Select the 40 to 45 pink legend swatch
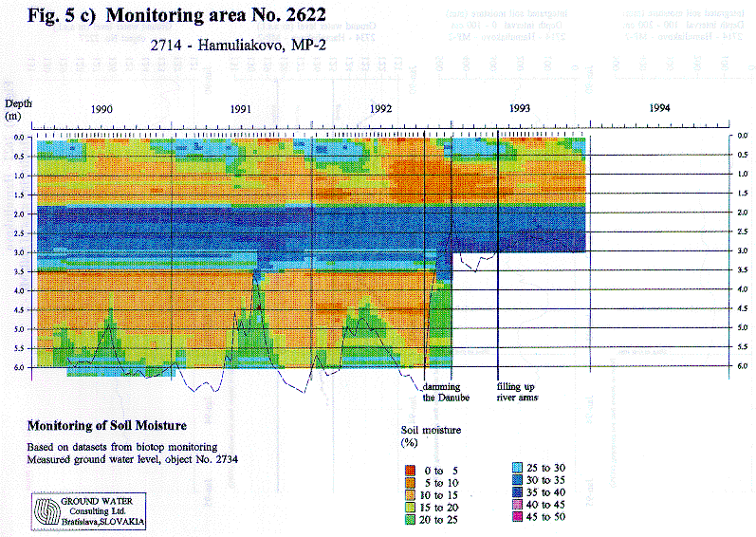The image size is (756, 537). (x=517, y=505)
